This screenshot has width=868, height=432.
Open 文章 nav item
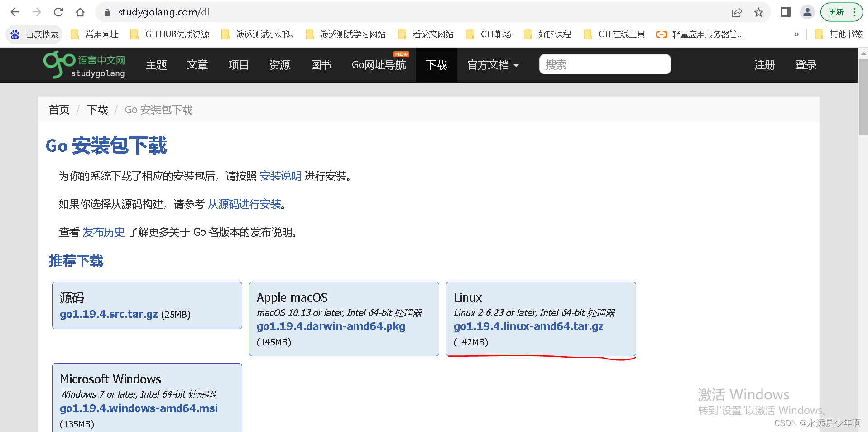197,65
